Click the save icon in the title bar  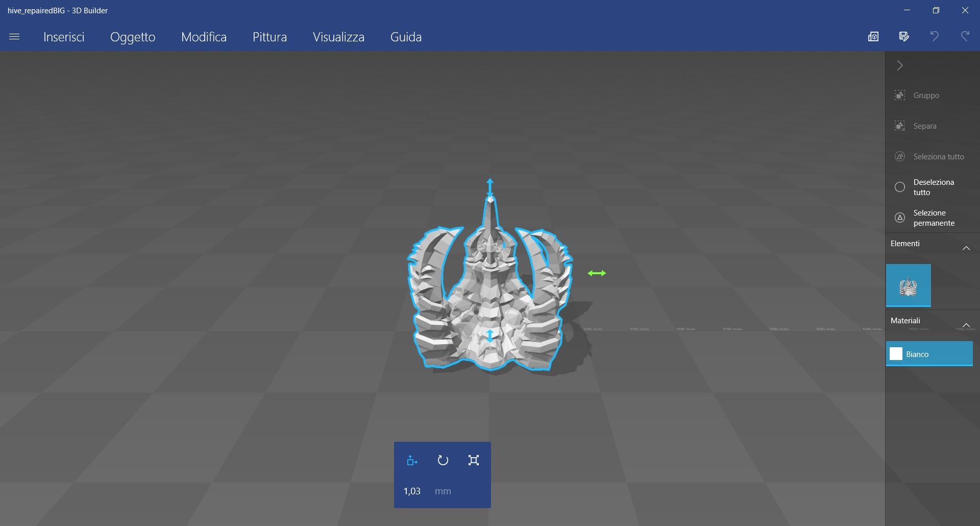pyautogui.click(x=904, y=36)
